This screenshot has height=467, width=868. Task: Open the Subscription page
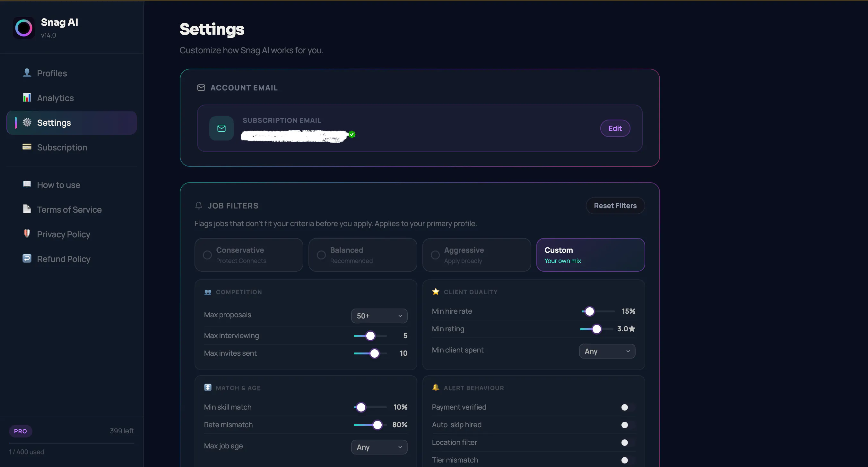click(x=72, y=147)
